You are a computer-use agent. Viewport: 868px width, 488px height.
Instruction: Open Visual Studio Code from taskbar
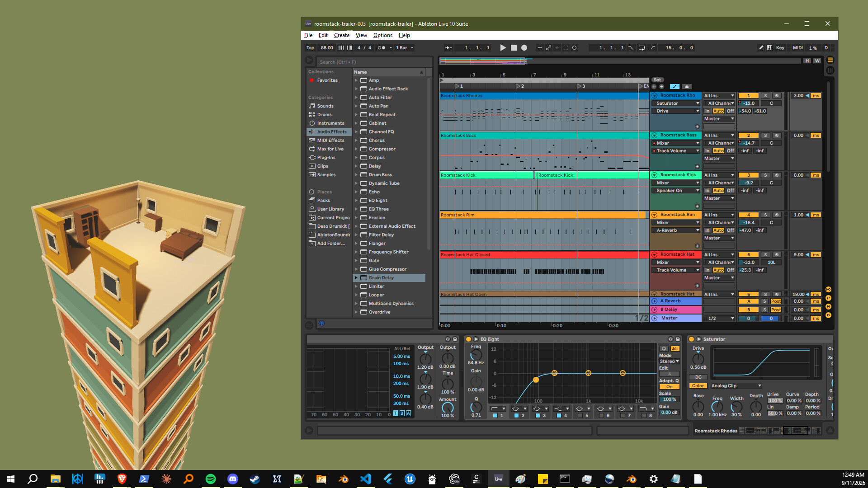coord(365,479)
